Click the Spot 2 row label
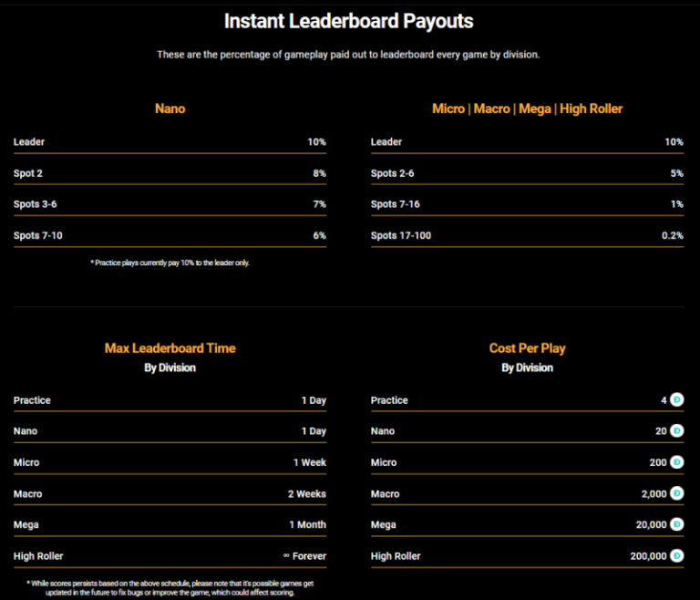Screen dimensions: 700x600 coord(29,173)
